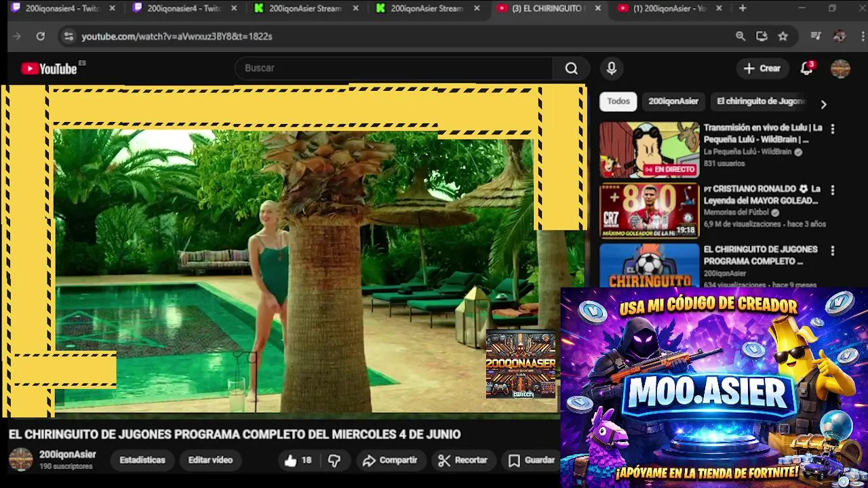Screen dimensions: 868x488
Task: Open La Pequeña Lulú live thumbnail
Action: point(649,150)
